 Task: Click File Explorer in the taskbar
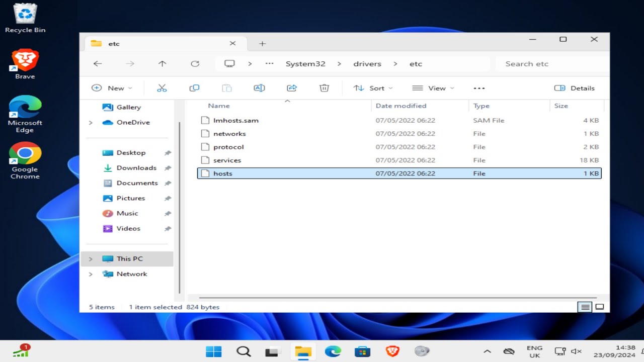303,351
